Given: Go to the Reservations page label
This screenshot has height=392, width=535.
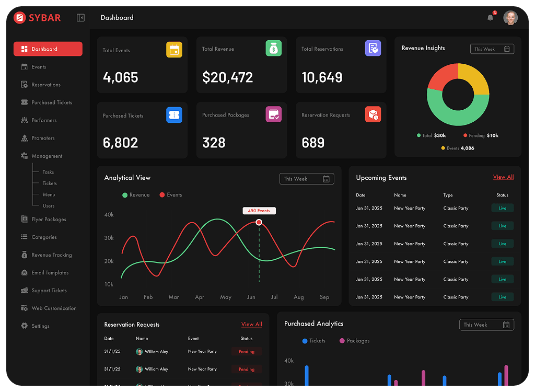Looking at the screenshot, I should (46, 85).
